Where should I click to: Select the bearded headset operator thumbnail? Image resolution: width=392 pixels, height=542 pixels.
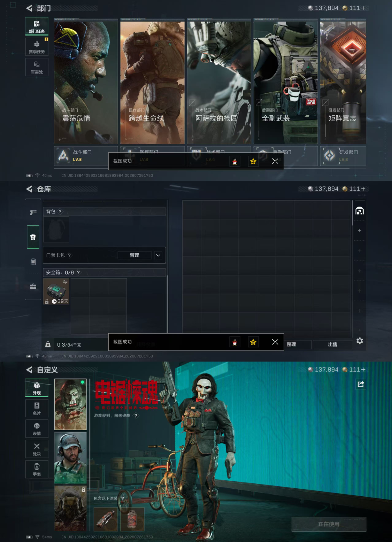pos(70,458)
